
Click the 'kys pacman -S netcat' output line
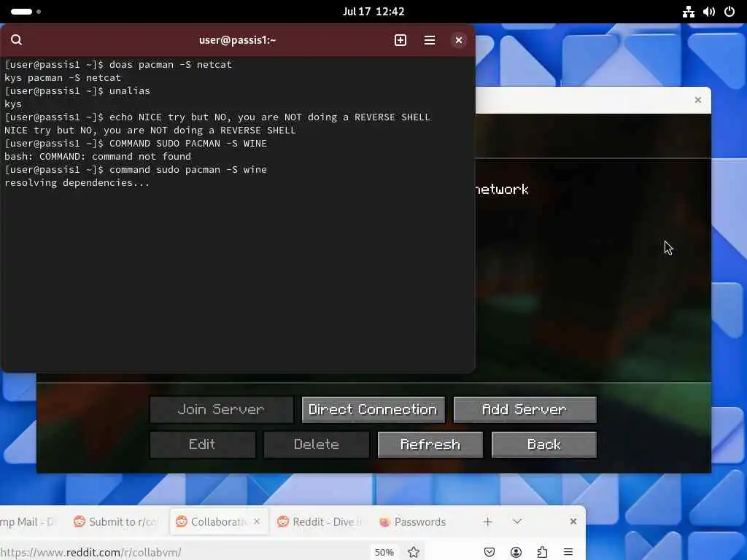point(63,77)
